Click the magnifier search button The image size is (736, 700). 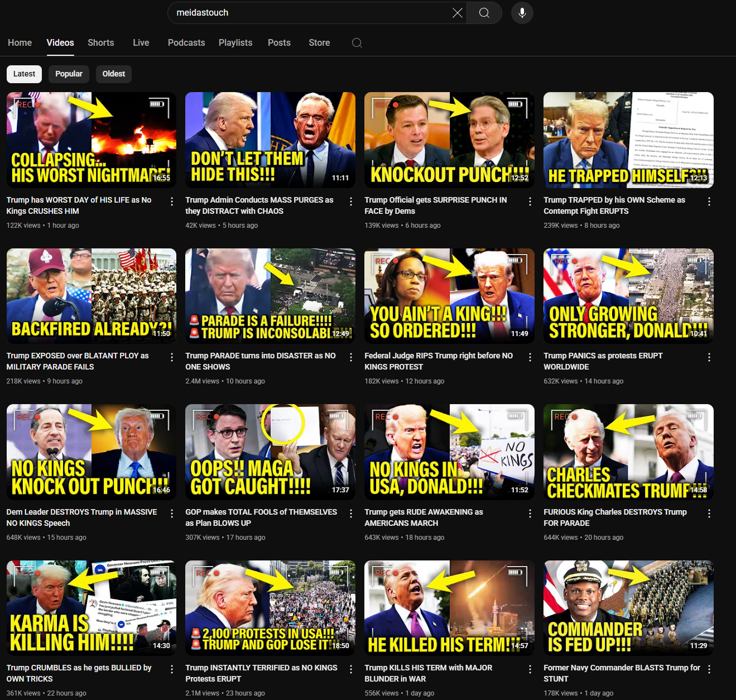[484, 13]
